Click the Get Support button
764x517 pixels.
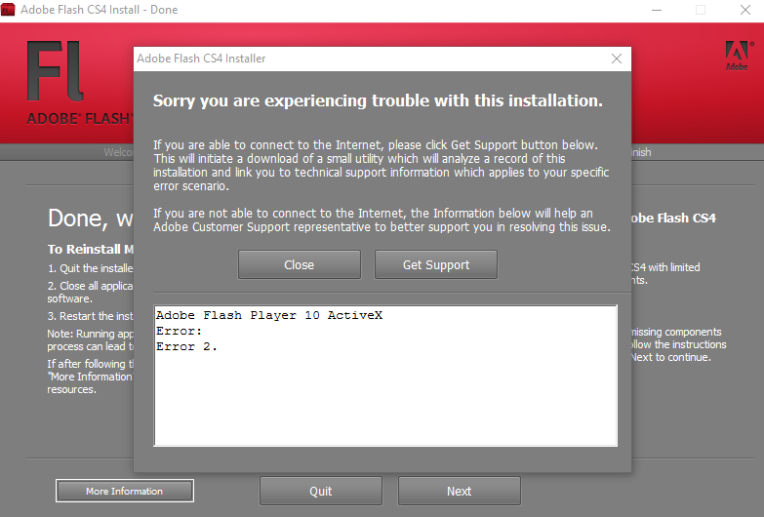(436, 265)
